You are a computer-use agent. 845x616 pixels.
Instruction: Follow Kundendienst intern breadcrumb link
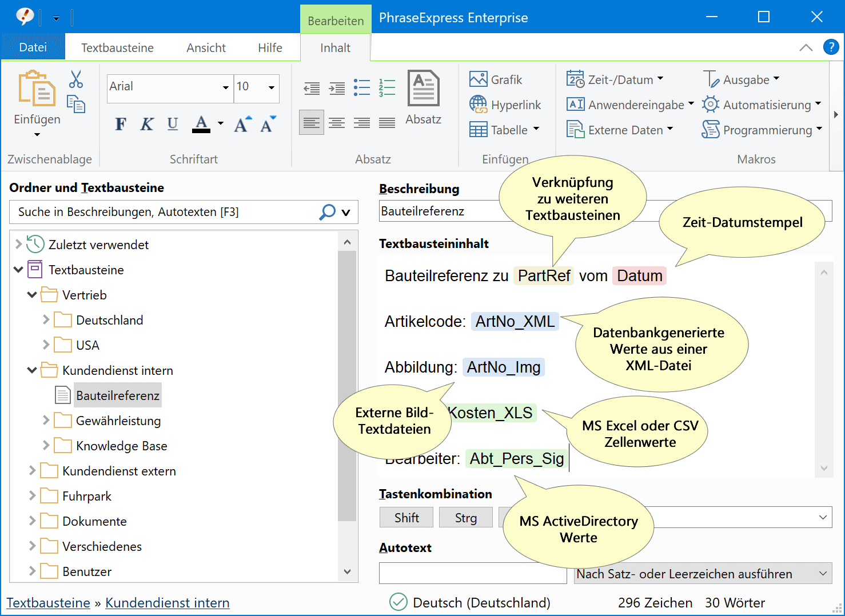tap(168, 603)
